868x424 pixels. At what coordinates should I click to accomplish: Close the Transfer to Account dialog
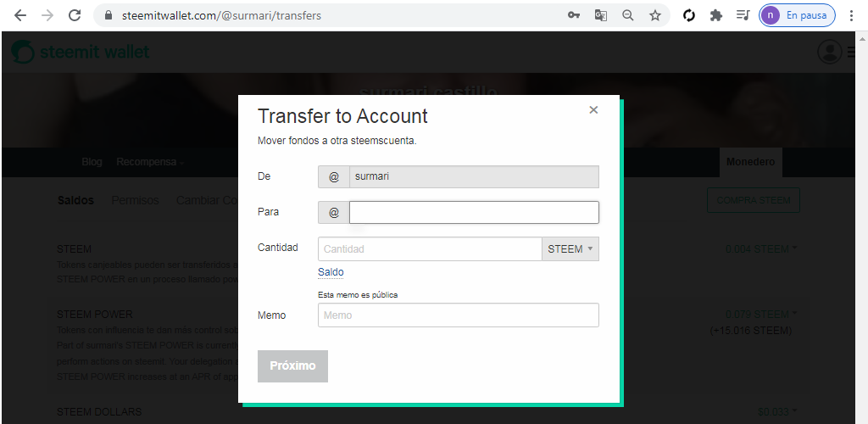pyautogui.click(x=593, y=109)
